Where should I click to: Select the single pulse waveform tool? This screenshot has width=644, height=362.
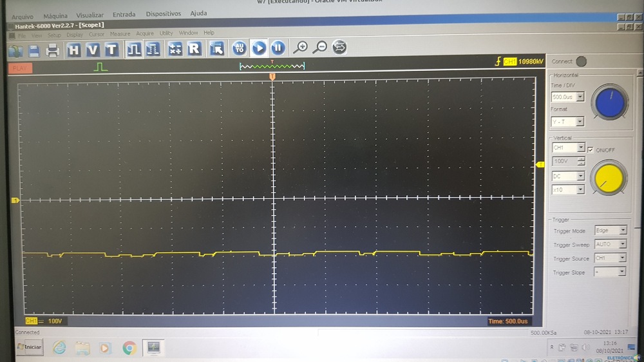pos(134,50)
